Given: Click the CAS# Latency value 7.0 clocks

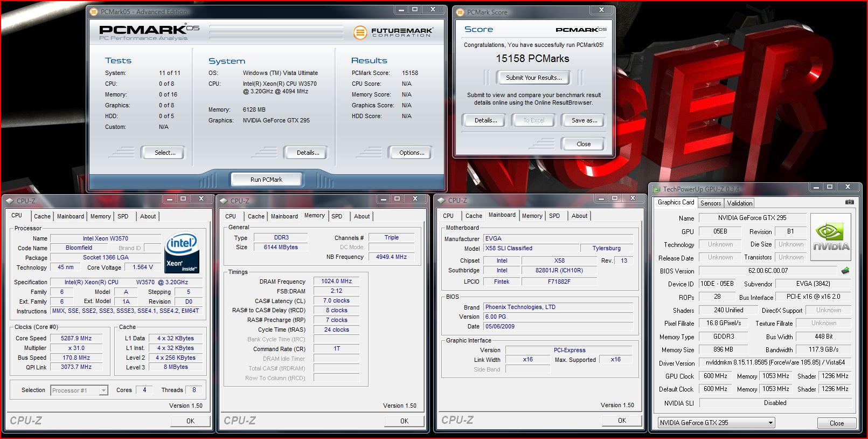Looking at the screenshot, I should click(336, 300).
